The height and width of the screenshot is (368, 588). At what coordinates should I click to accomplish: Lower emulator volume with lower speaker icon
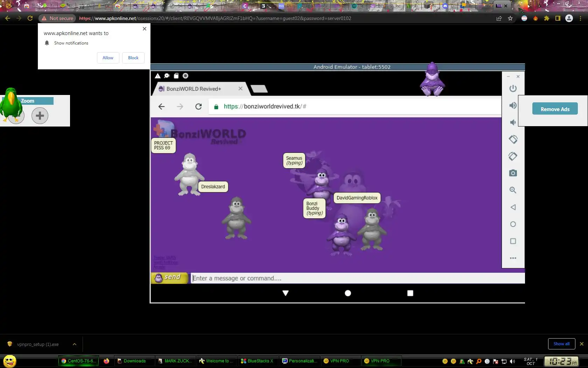pos(513,122)
